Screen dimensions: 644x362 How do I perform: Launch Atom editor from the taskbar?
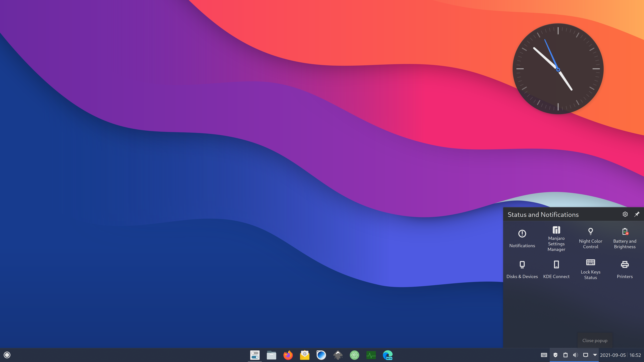coord(355,355)
